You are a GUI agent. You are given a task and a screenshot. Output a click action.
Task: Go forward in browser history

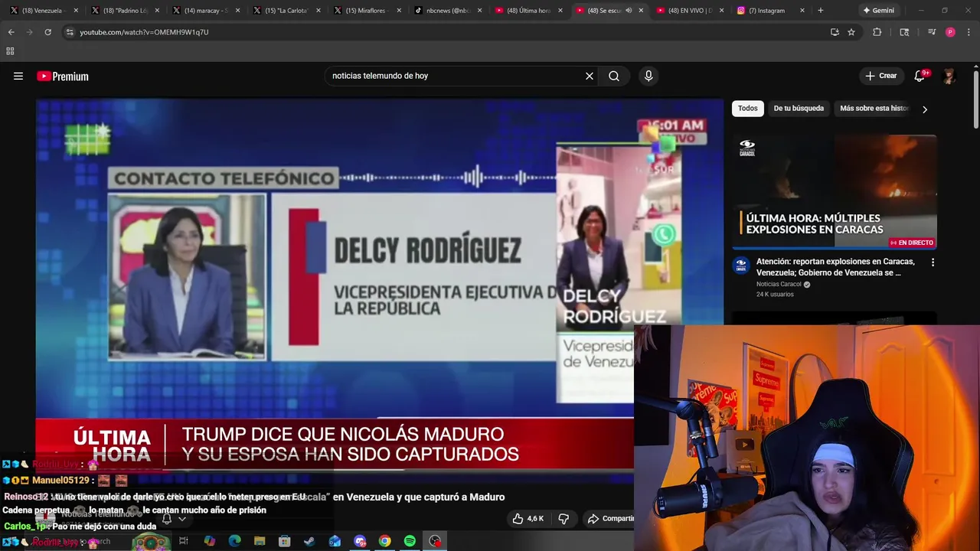coord(29,32)
